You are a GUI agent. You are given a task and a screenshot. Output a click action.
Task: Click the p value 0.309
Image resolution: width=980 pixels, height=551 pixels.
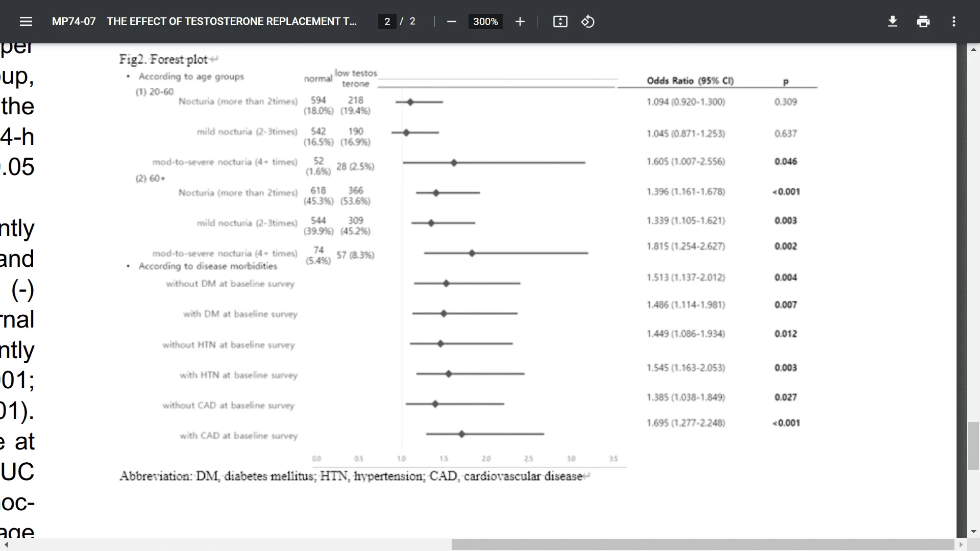coord(785,102)
